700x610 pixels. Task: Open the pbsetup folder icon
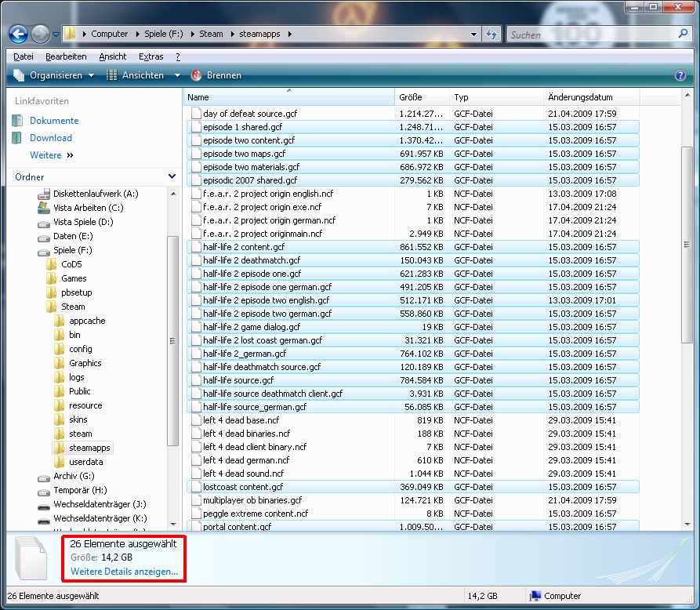[52, 292]
